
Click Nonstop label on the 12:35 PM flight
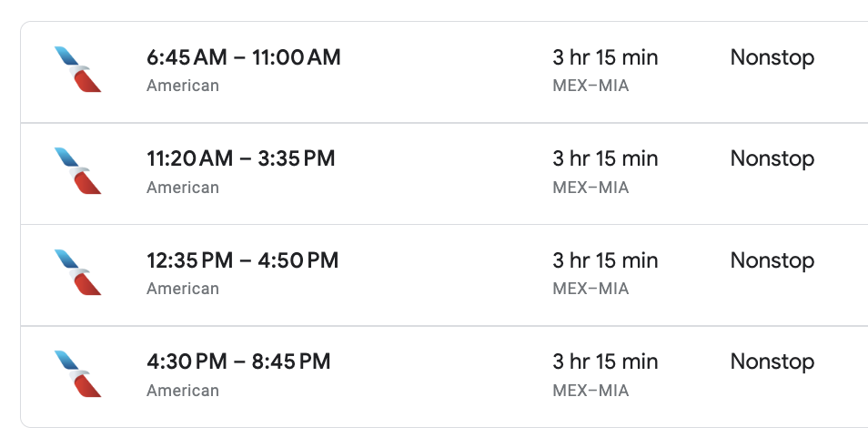coord(772,260)
